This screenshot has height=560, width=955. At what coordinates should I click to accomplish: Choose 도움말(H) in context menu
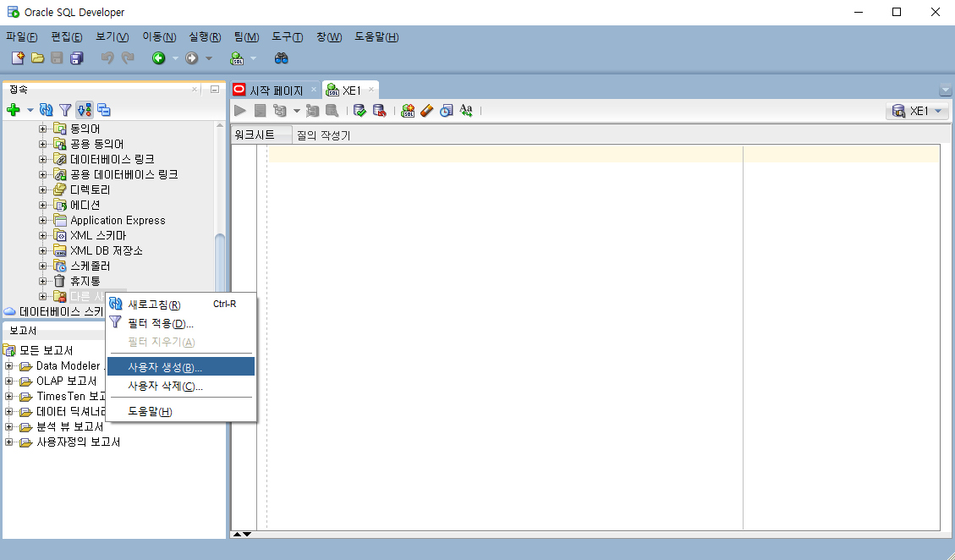point(181,411)
